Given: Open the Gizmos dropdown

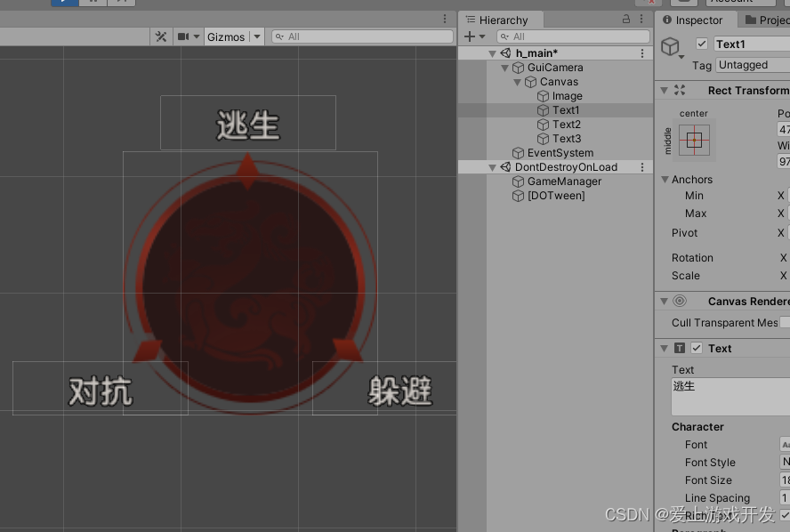Looking at the screenshot, I should pos(256,36).
